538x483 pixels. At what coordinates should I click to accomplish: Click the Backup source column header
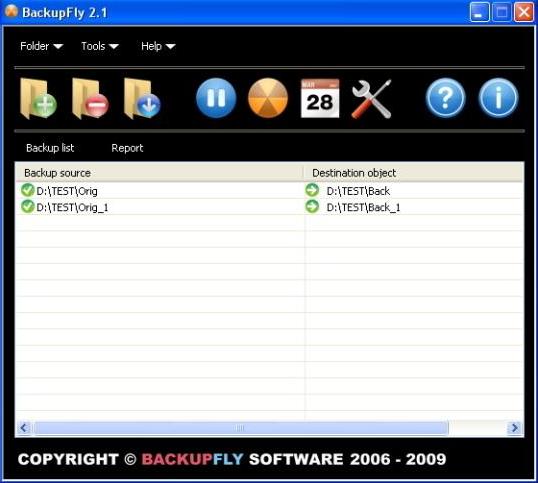pos(160,173)
